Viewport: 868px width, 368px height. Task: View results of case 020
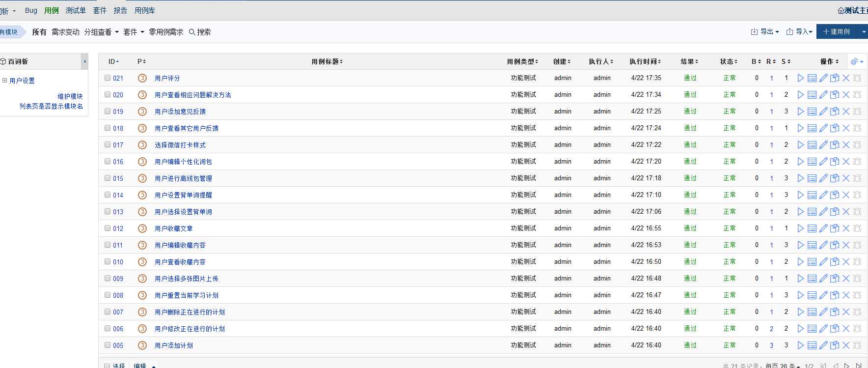[812, 95]
